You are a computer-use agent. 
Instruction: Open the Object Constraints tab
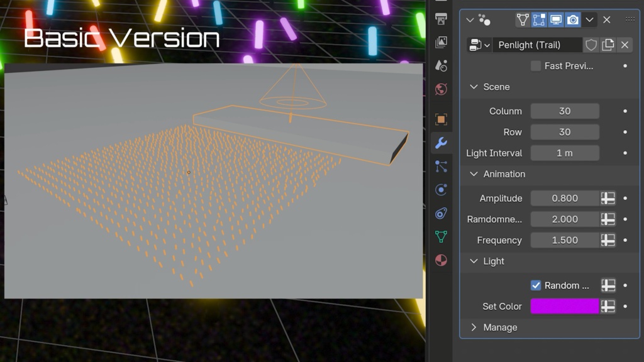441,213
